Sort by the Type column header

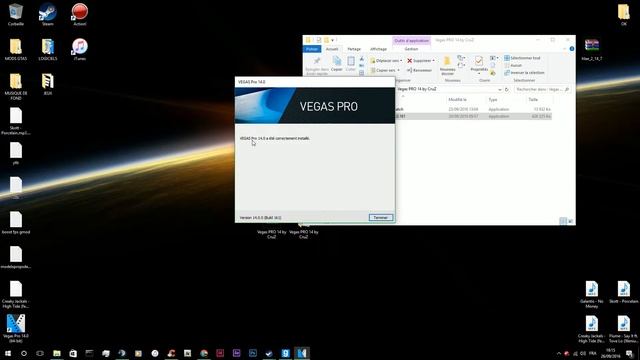click(493, 100)
